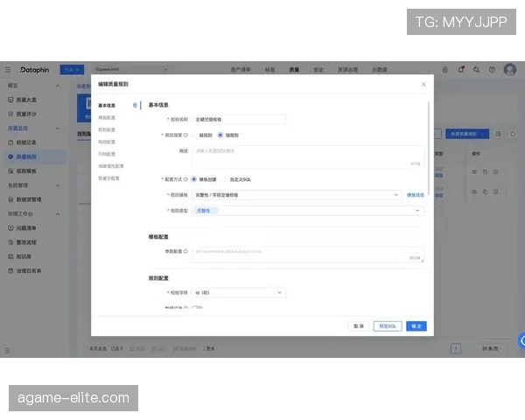This screenshot has width=525, height=420.
Task: Click the 预览SQL button
Action: pos(388,326)
